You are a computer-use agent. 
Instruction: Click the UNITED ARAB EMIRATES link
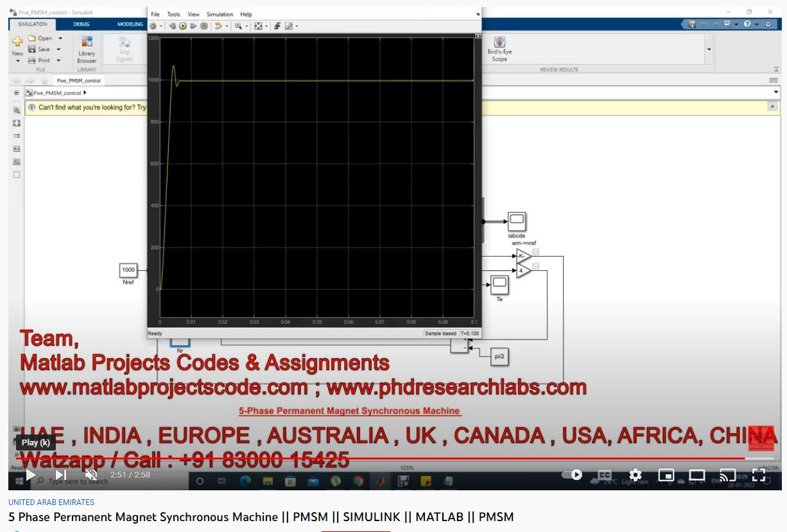[51, 502]
